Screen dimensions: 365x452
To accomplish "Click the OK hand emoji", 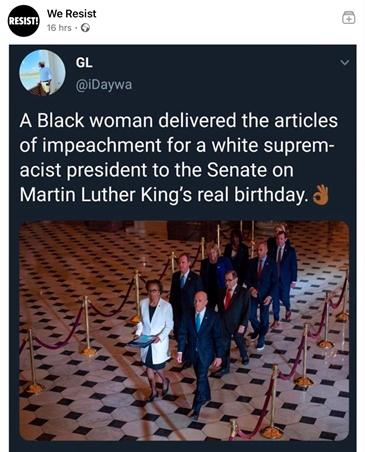I will (x=320, y=194).
